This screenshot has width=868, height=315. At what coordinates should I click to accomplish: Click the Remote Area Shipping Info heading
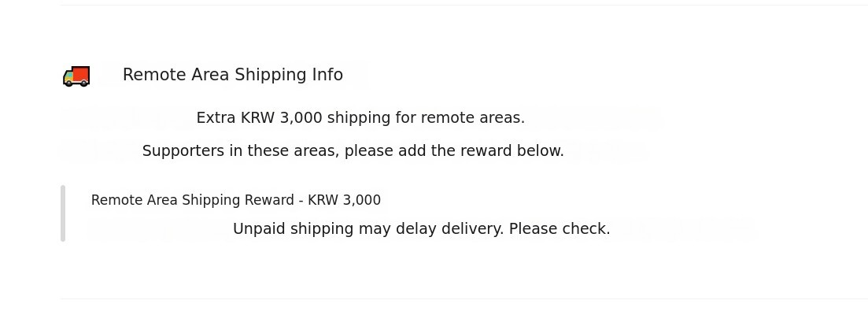click(x=232, y=75)
